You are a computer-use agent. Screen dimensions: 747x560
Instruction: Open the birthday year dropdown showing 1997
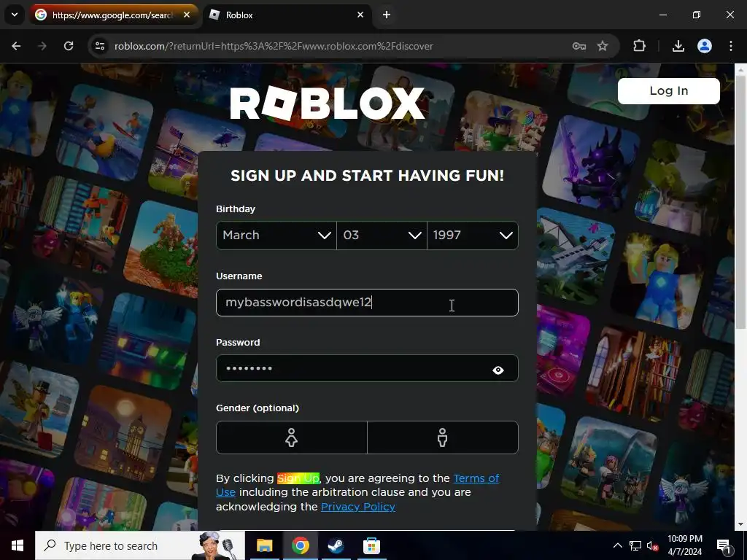(x=473, y=236)
